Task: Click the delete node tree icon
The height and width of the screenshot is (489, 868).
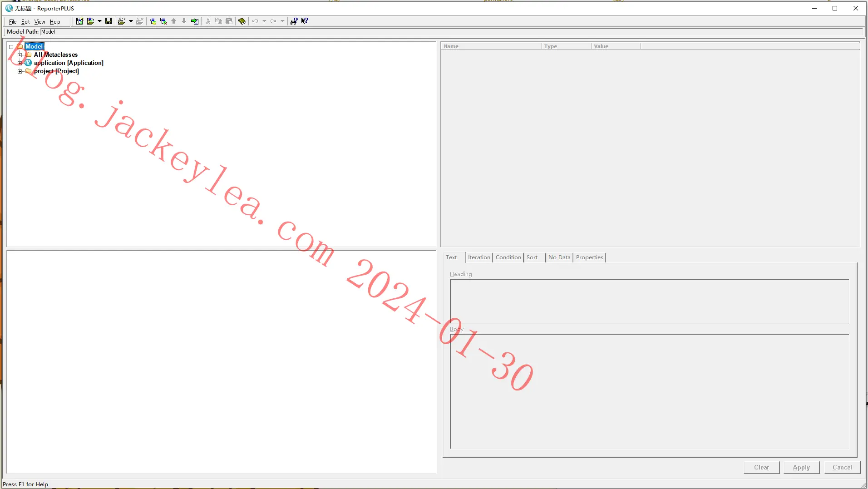Action: pyautogui.click(x=163, y=21)
